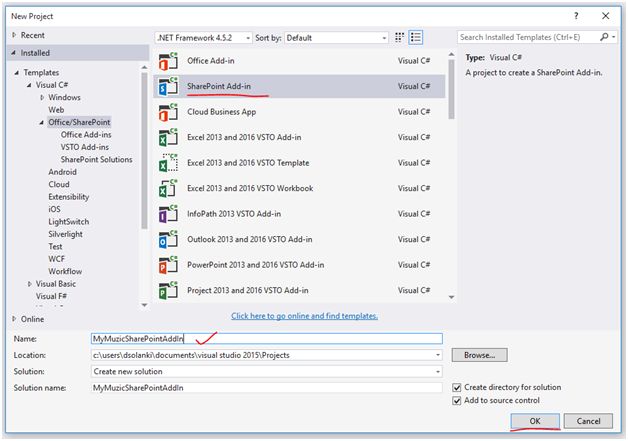The width and height of the screenshot is (628, 441).
Task: Close the New Project dialog
Action: (606, 16)
